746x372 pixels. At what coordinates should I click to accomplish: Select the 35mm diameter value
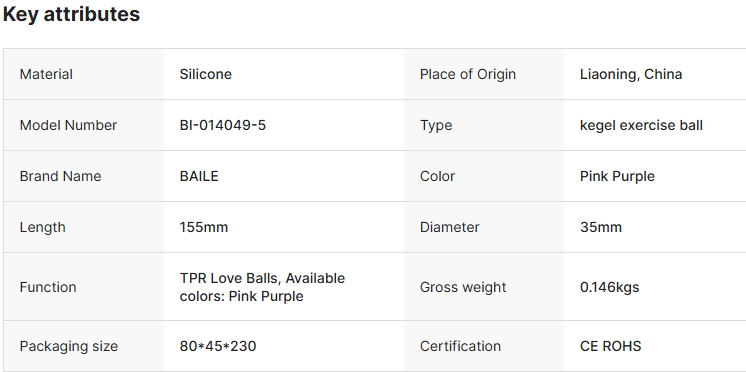click(600, 227)
